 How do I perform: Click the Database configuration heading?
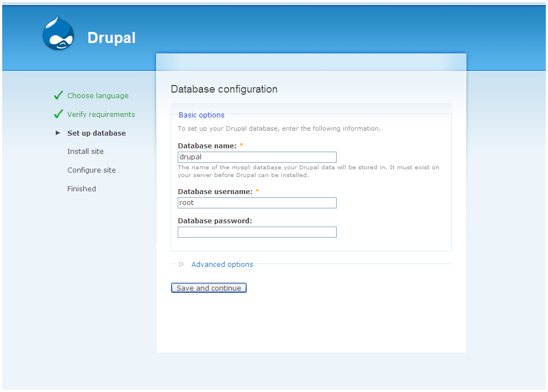tap(224, 89)
